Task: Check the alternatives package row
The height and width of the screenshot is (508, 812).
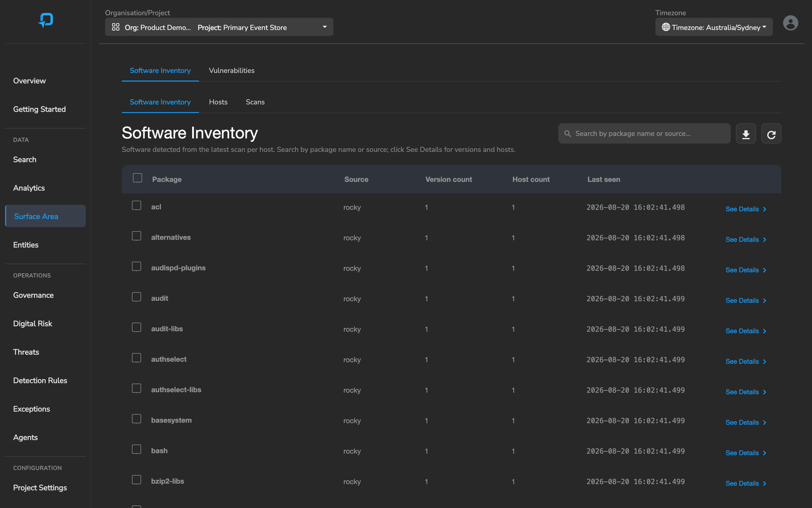Action: point(136,236)
